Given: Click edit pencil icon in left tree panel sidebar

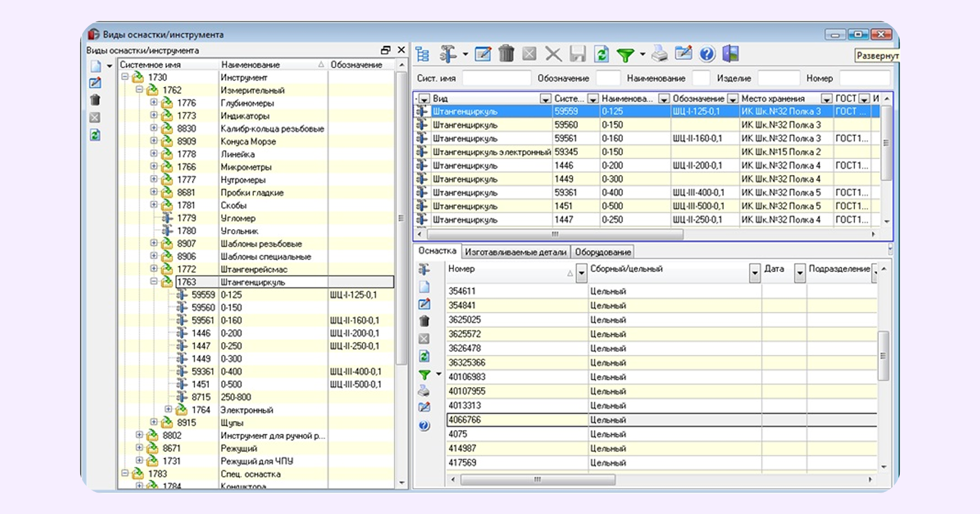Looking at the screenshot, I should coord(95,83).
